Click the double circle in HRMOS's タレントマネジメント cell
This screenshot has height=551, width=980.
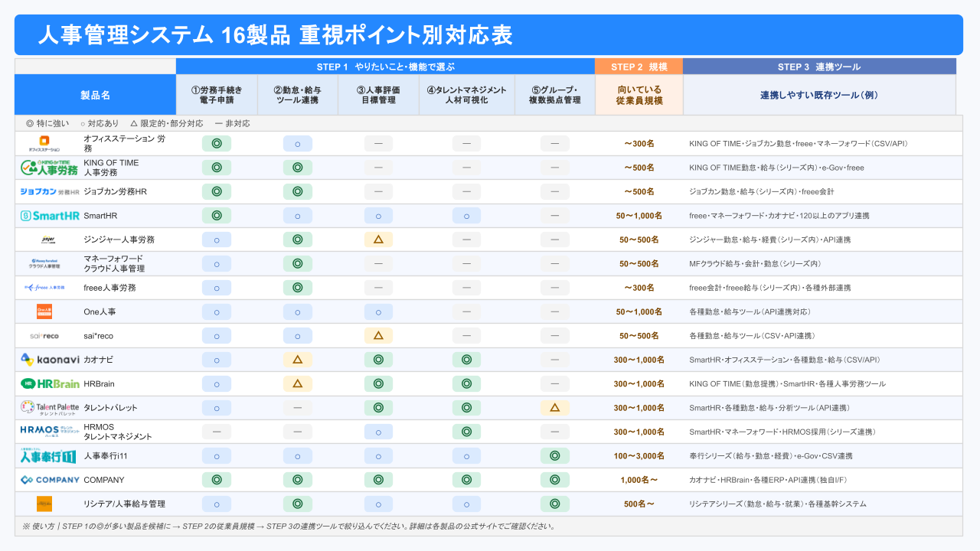pyautogui.click(x=466, y=432)
